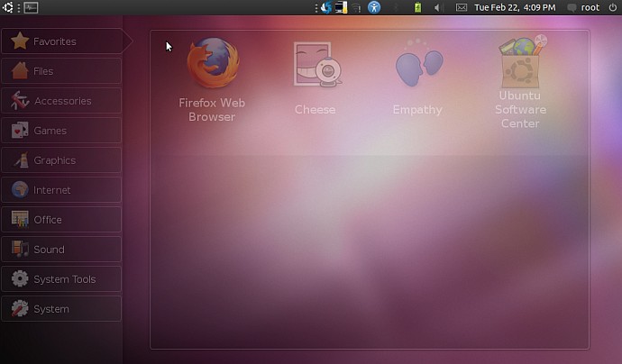Start the Empathy chat client
Screen dimensions: 622x364
tap(418, 77)
